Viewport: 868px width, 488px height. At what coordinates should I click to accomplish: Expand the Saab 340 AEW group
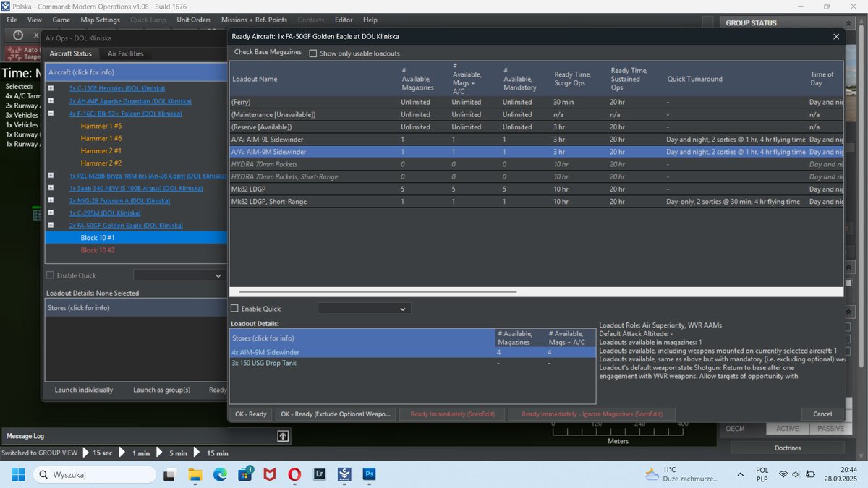click(x=51, y=188)
